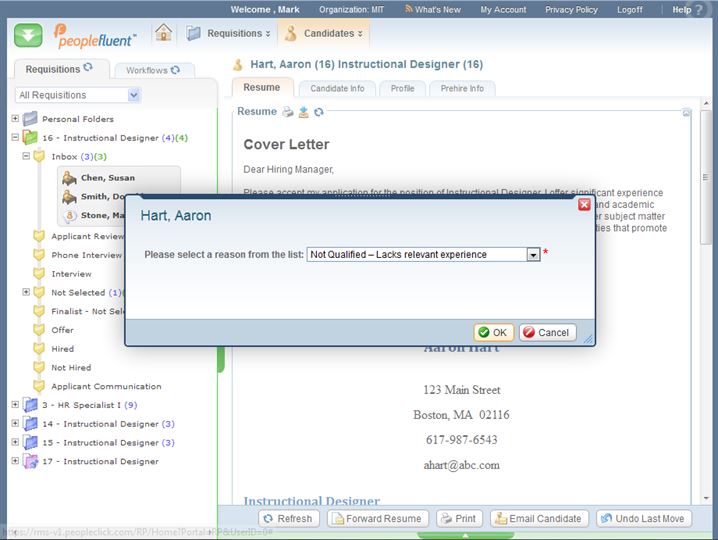Collapse the Inbox folder node

26,157
